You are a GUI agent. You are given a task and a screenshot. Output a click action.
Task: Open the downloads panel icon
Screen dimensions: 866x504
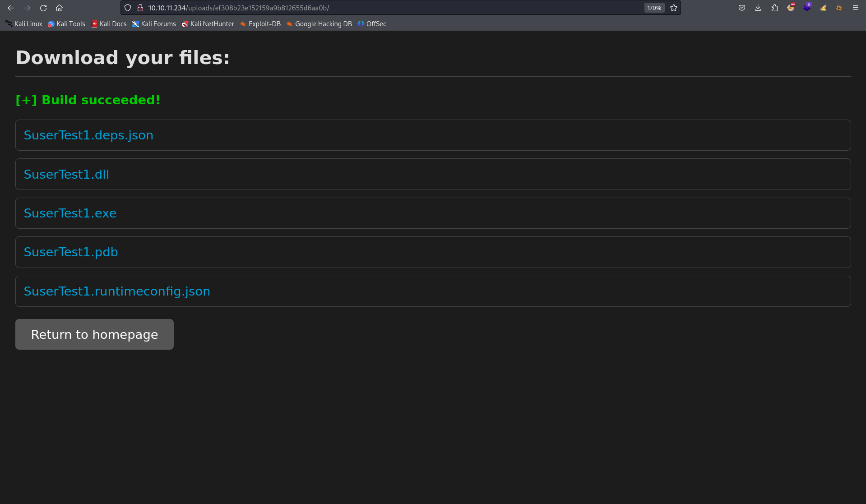(x=758, y=8)
